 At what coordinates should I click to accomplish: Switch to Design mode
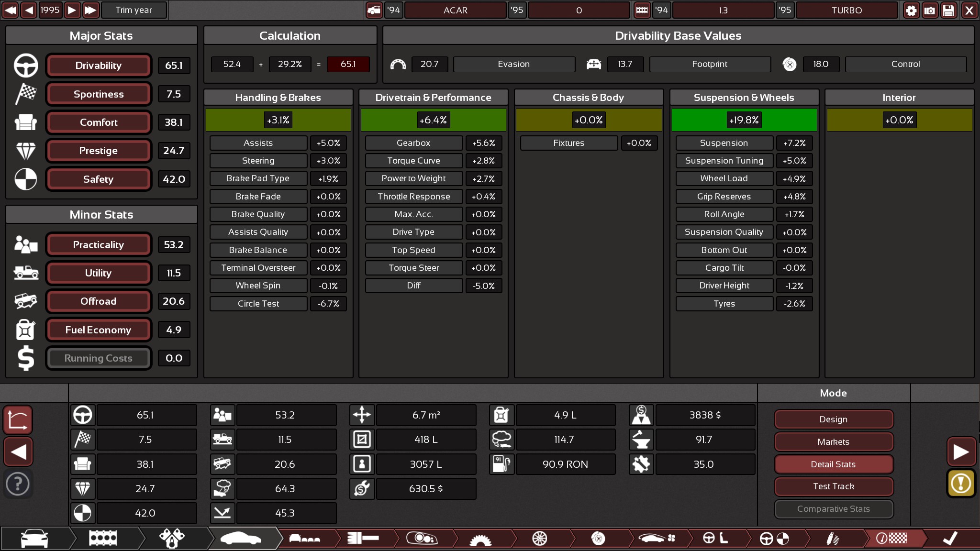coord(834,419)
